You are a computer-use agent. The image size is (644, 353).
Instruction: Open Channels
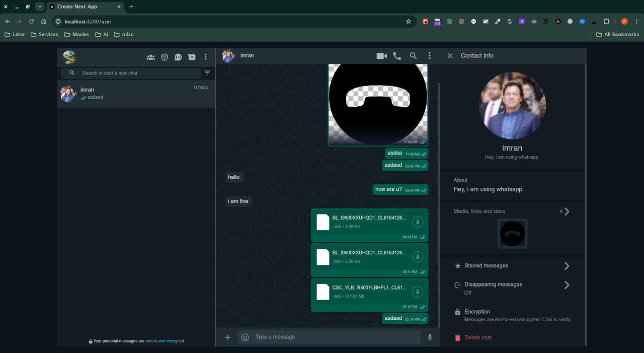(x=178, y=57)
